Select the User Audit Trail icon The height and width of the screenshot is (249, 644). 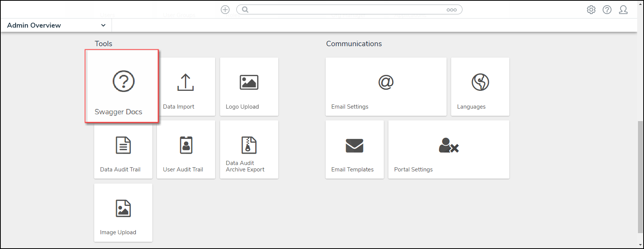pyautogui.click(x=186, y=145)
